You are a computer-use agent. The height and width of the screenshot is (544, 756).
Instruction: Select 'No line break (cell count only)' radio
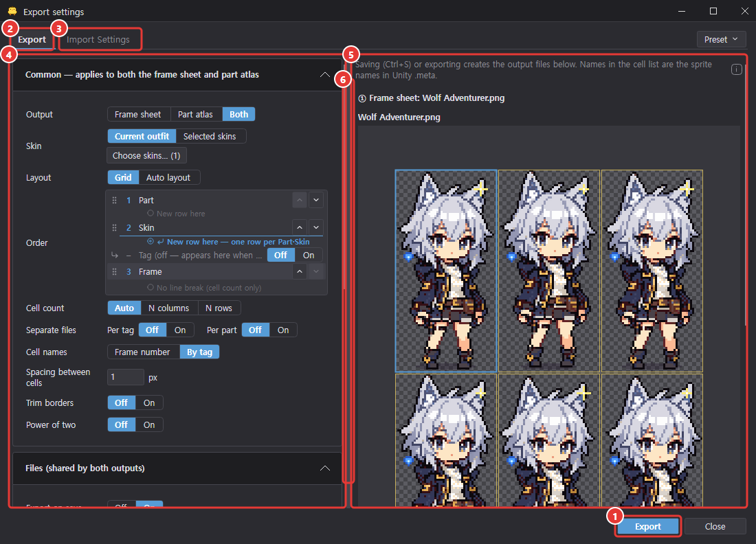point(151,287)
